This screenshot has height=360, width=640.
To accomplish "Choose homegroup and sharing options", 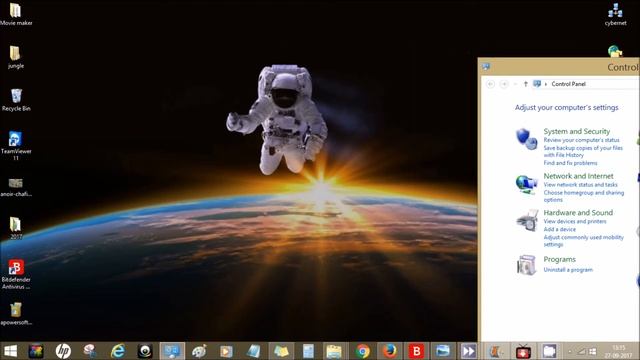I will click(584, 196).
